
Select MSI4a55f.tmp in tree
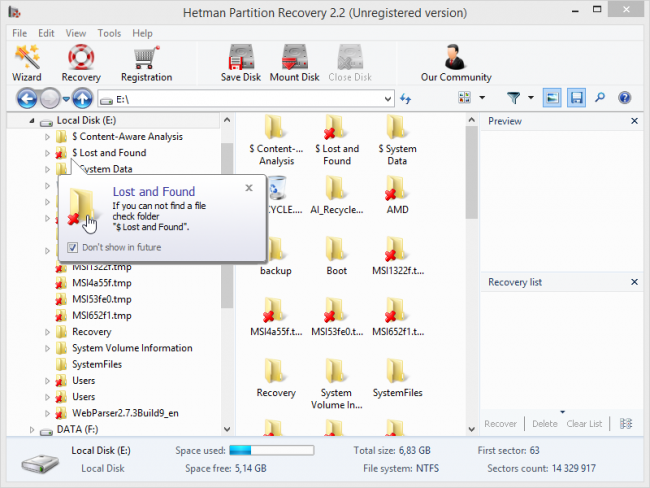coord(102,283)
